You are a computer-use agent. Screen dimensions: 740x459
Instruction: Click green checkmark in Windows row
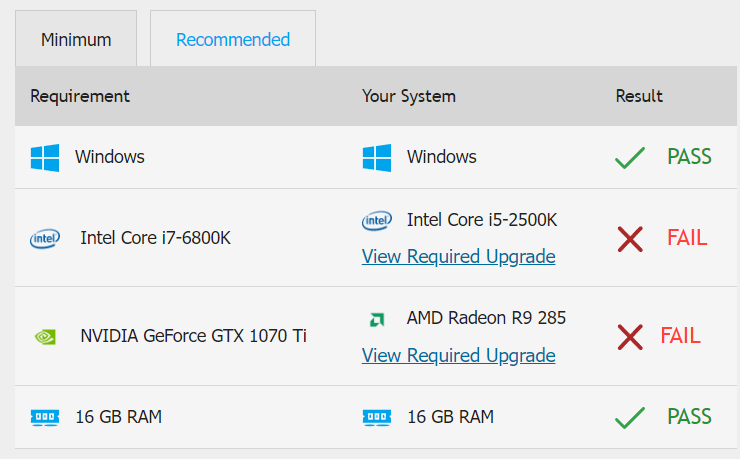[630, 158]
